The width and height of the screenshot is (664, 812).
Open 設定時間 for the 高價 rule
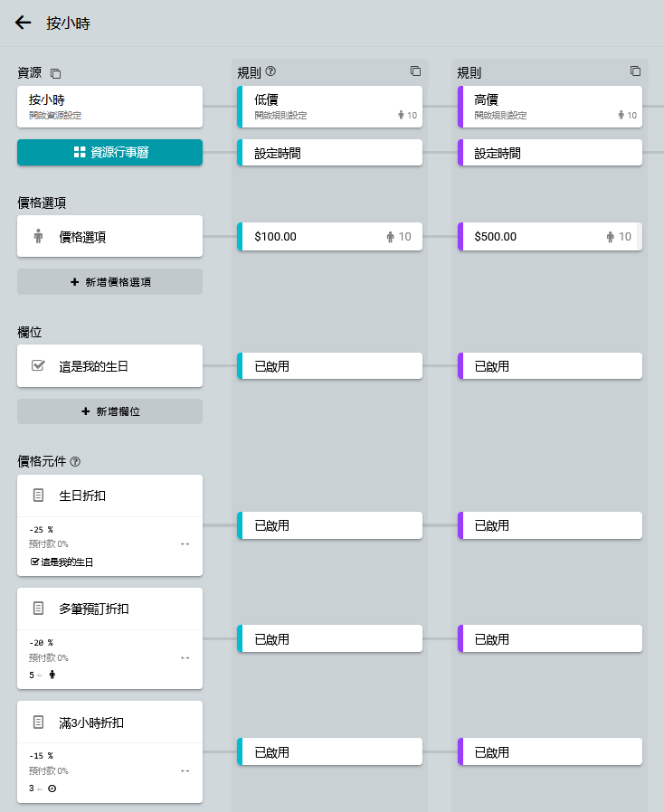[550, 154]
